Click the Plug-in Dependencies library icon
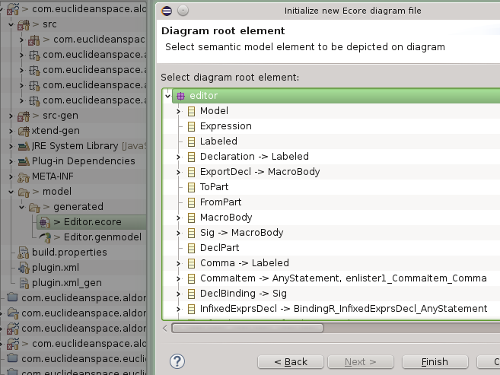 pyautogui.click(x=23, y=161)
